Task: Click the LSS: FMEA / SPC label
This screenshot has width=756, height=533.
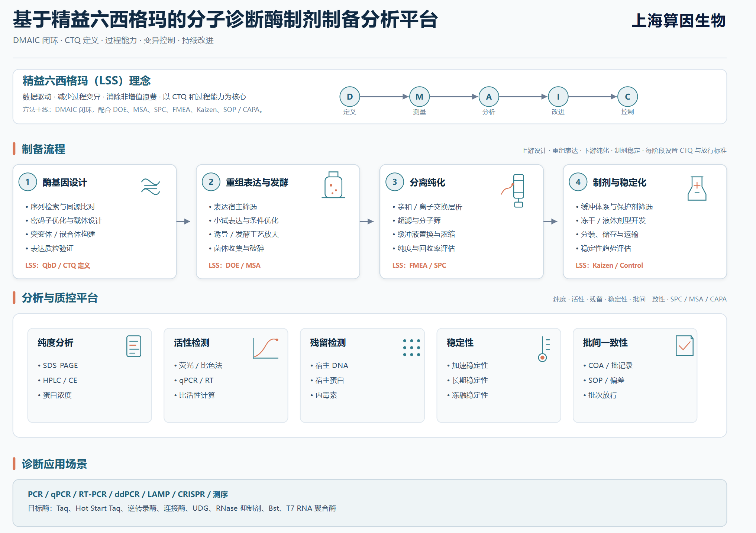Action: point(419,265)
